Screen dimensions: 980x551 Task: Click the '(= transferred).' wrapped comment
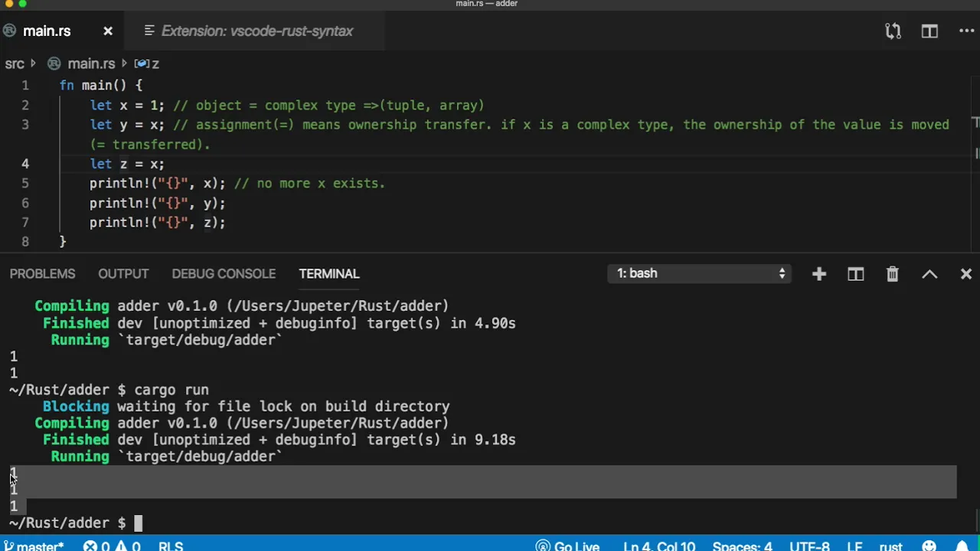[x=150, y=145]
